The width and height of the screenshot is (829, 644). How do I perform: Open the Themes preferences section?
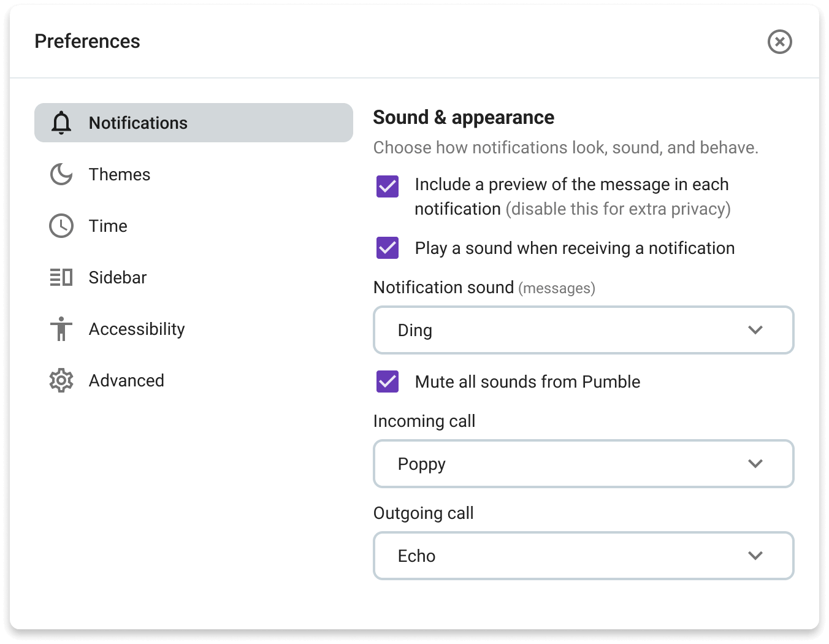point(120,174)
